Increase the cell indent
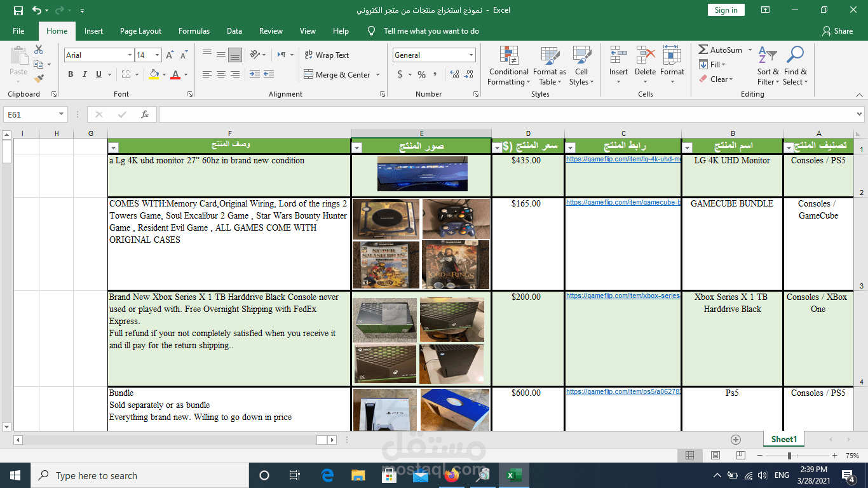The height and width of the screenshot is (488, 868). tap(269, 74)
